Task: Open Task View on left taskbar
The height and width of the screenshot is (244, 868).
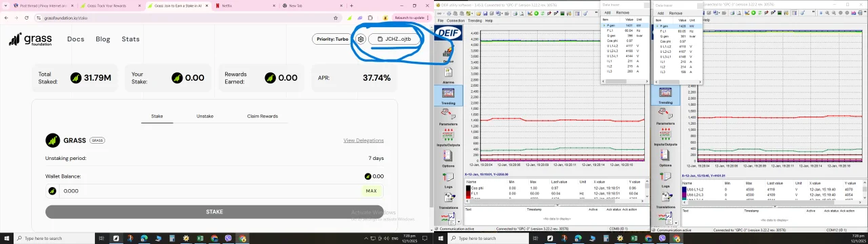Action: (x=102, y=238)
